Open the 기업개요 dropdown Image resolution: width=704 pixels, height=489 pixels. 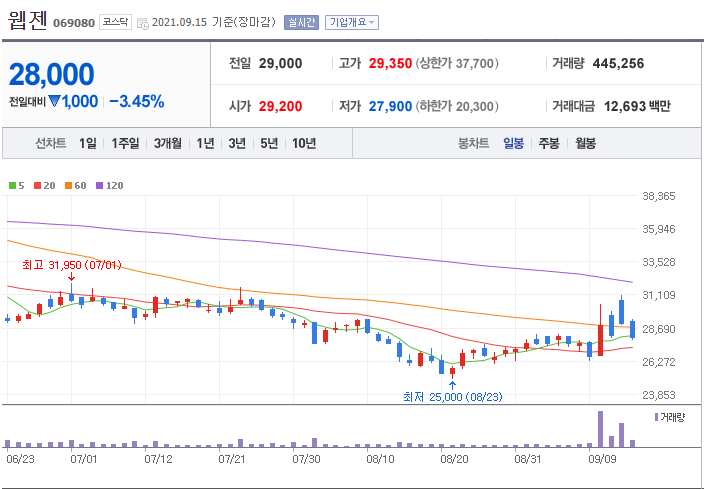click(352, 22)
